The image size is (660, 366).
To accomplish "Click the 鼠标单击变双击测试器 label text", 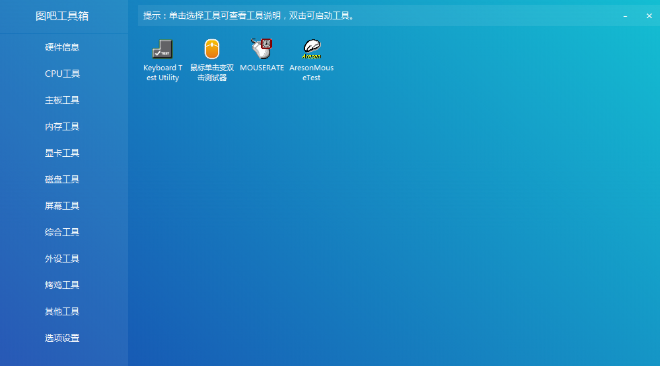I will coord(212,72).
